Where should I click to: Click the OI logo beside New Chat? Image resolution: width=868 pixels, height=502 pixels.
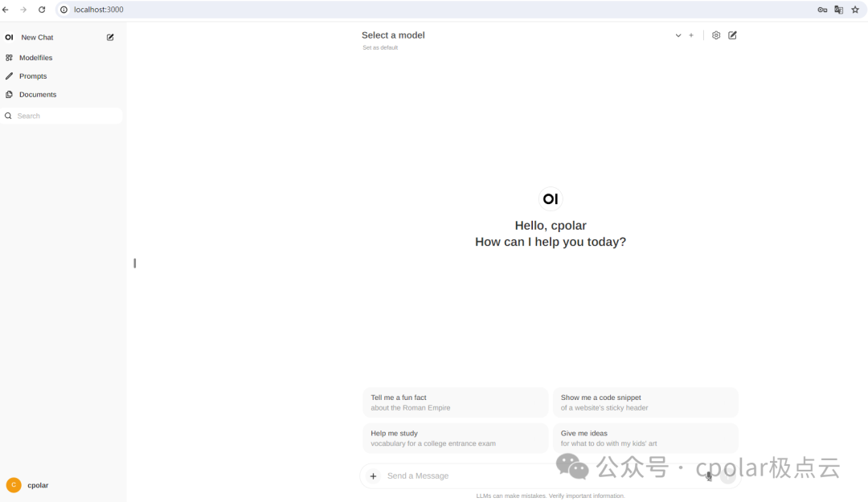point(9,37)
